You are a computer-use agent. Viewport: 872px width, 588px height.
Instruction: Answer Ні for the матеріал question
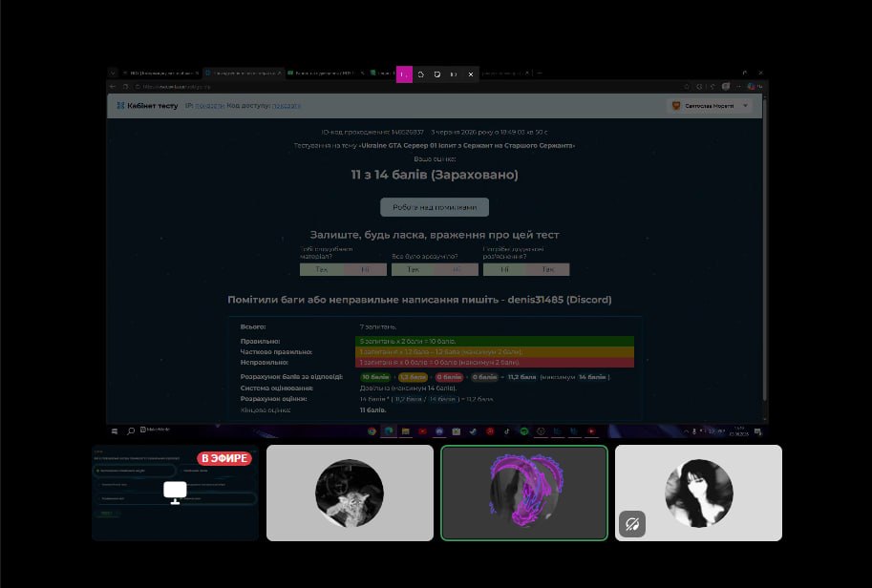365,269
